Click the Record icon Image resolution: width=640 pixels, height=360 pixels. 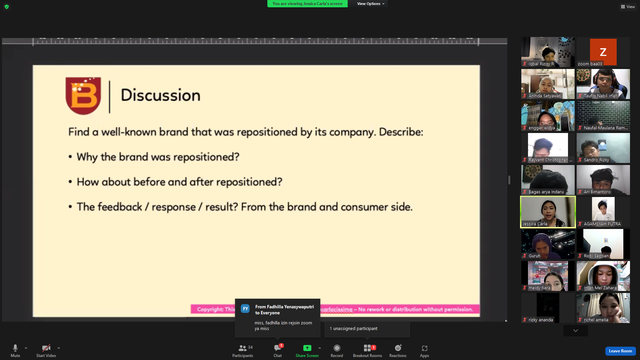coord(337,348)
